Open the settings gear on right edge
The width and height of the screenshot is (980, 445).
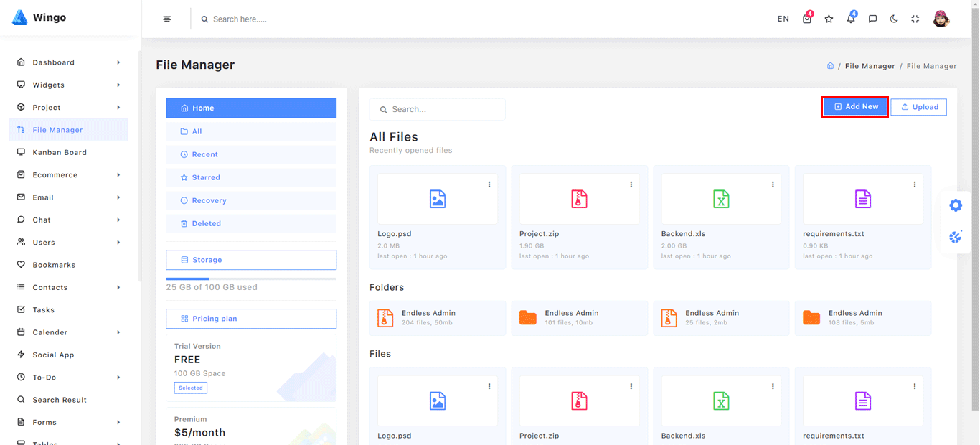(956, 206)
